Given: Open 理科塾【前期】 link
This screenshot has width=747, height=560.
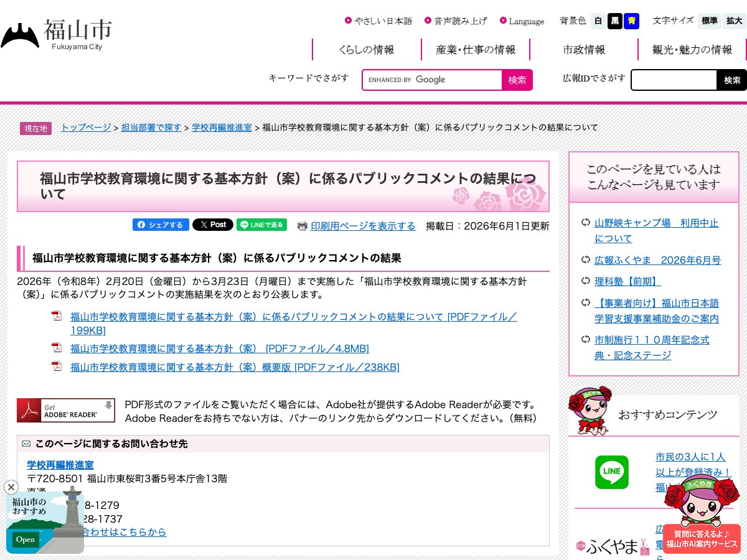Looking at the screenshot, I should [x=627, y=281].
